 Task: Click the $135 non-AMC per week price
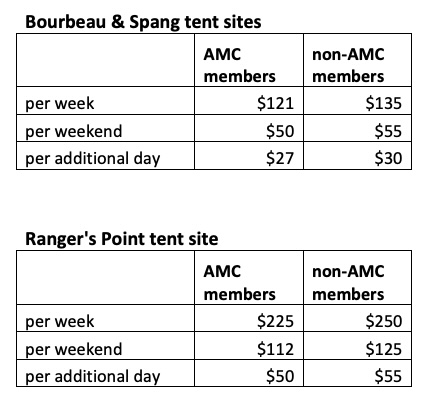coord(384,103)
